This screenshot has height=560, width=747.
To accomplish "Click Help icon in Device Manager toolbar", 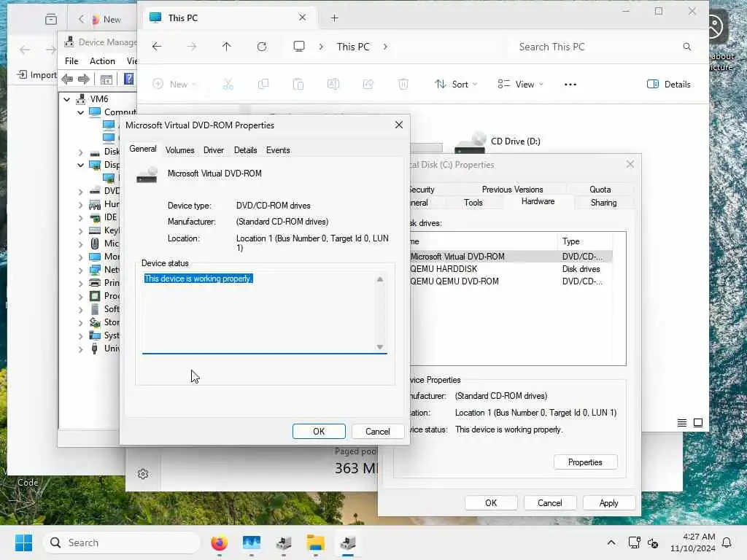I will pyautogui.click(x=128, y=79).
